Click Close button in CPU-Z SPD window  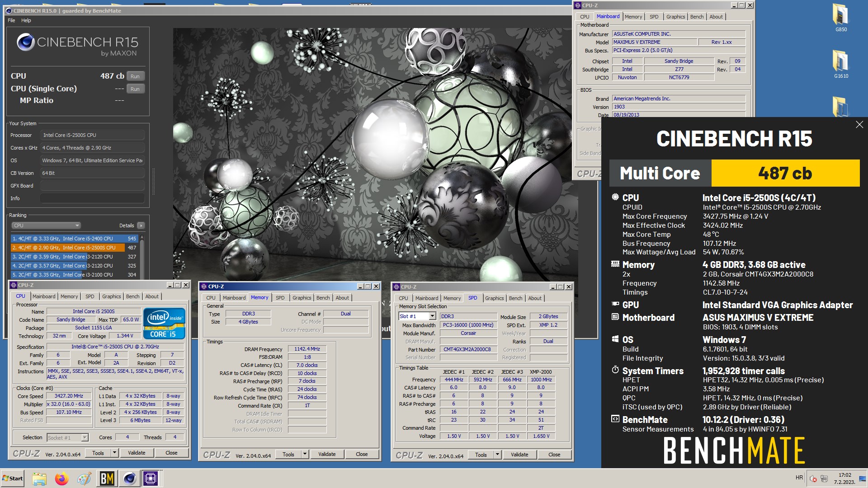(554, 455)
